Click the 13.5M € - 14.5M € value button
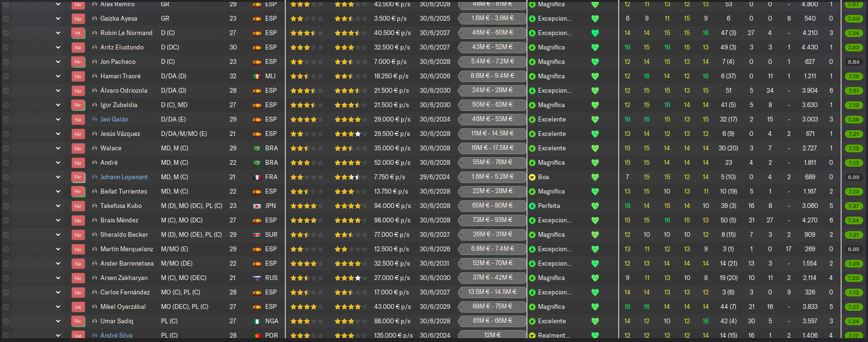 [x=492, y=292]
